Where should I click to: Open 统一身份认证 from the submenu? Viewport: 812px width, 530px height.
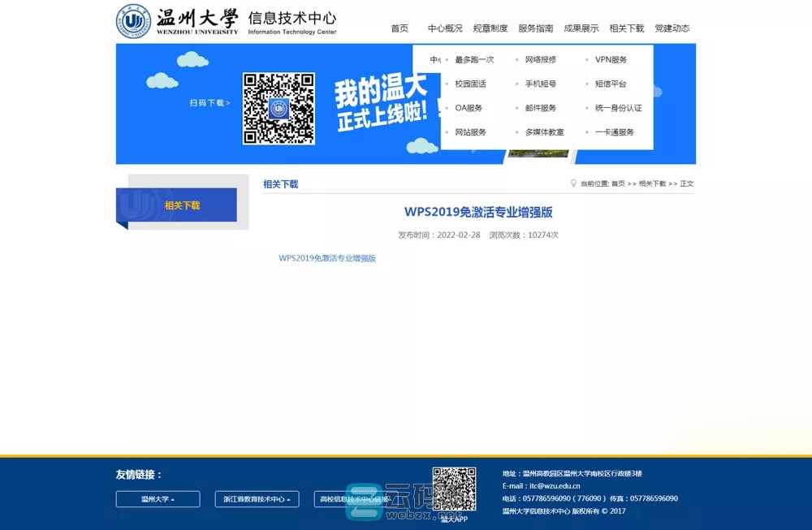pyautogui.click(x=618, y=108)
